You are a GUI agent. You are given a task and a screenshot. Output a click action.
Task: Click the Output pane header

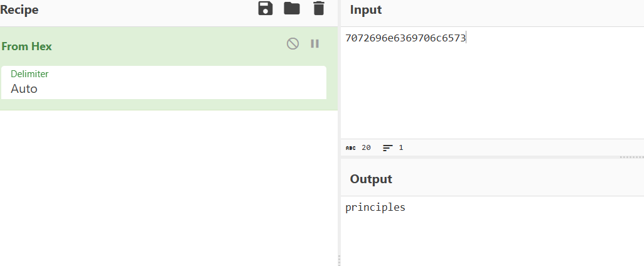(371, 179)
